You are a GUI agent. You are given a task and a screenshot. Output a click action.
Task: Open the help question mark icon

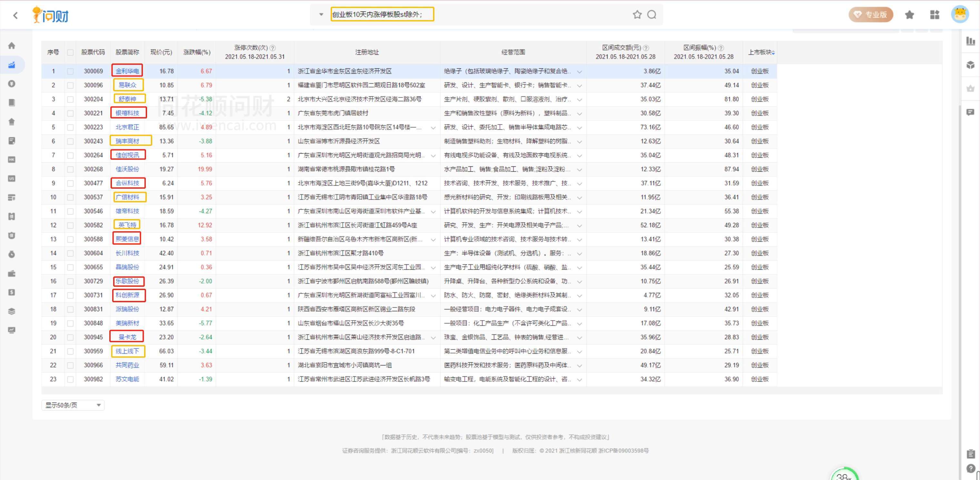pyautogui.click(x=971, y=469)
